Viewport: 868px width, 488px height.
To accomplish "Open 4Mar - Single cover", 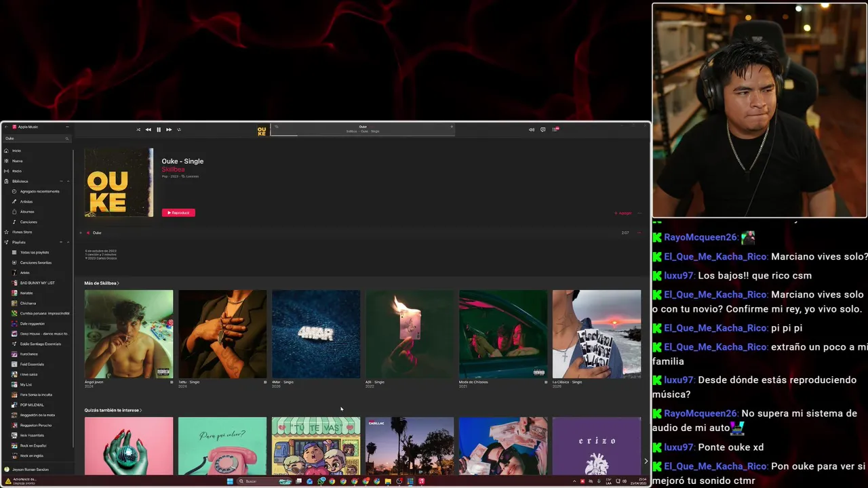I will coord(316,334).
